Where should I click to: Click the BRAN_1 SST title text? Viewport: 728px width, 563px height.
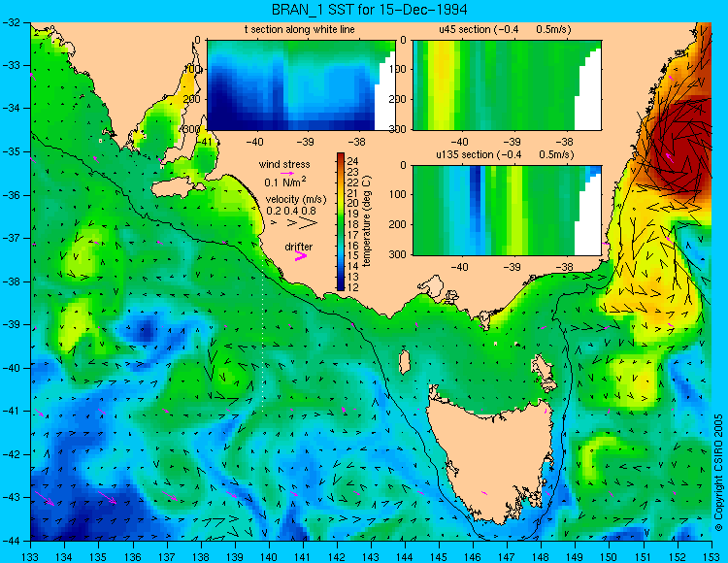(369, 10)
